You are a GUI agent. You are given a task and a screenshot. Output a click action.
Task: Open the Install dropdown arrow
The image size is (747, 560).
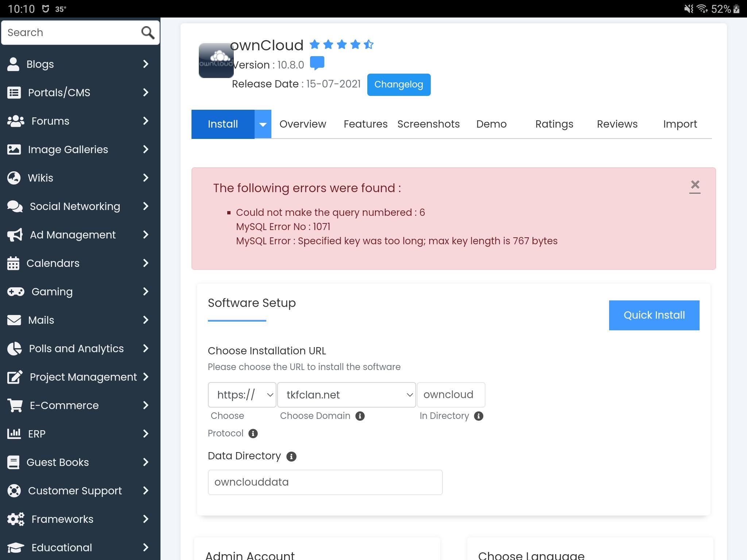click(263, 124)
